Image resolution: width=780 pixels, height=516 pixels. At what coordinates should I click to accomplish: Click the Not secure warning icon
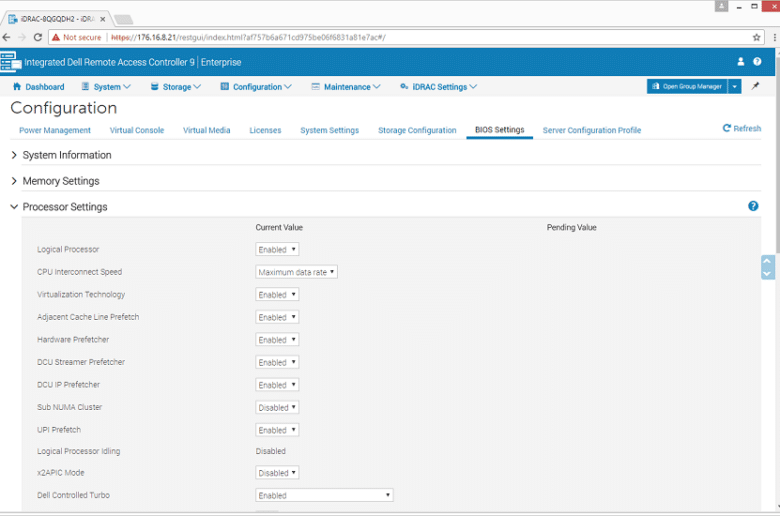(56, 37)
